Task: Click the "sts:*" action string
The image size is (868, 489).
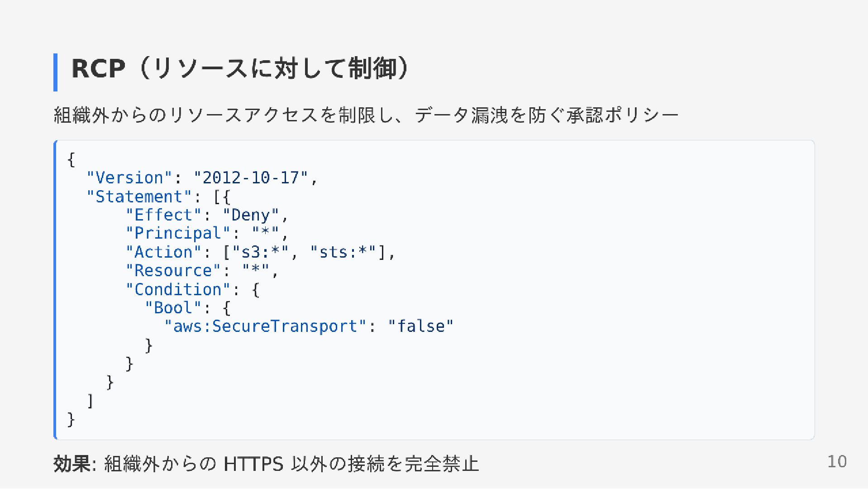Action: 343,252
